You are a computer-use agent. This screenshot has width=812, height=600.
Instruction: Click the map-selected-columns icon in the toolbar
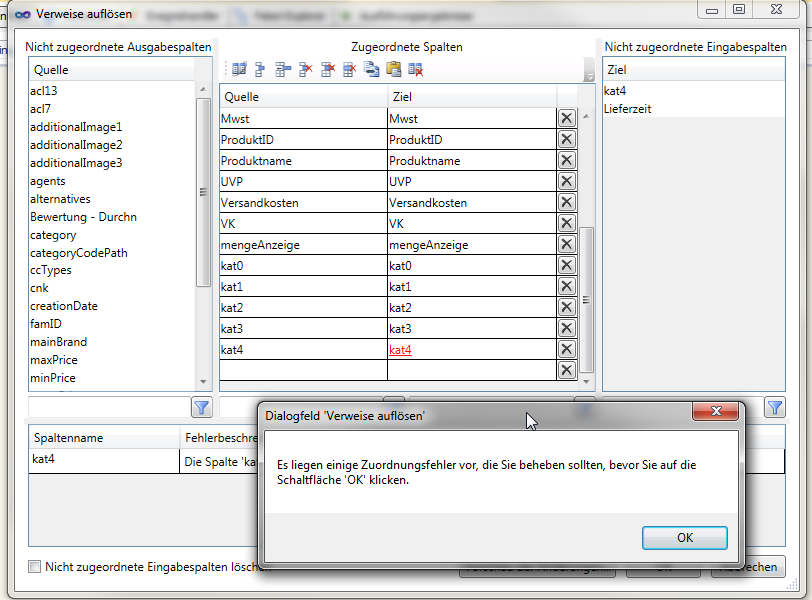point(283,68)
